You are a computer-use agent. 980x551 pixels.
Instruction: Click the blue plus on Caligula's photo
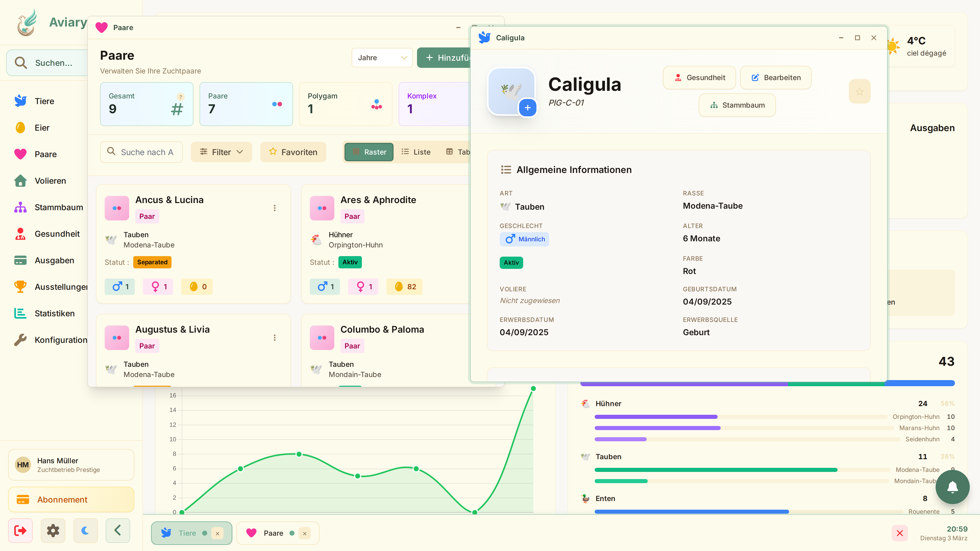(x=527, y=108)
